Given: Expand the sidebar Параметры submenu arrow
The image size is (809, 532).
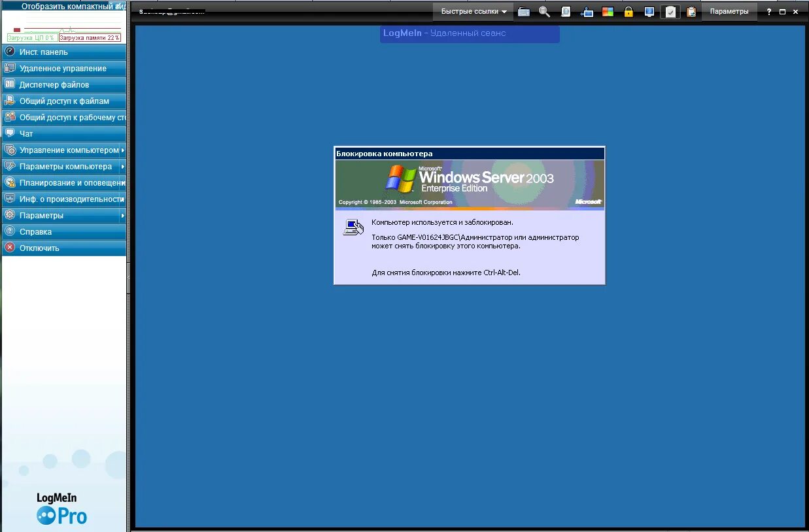Looking at the screenshot, I should 122,215.
